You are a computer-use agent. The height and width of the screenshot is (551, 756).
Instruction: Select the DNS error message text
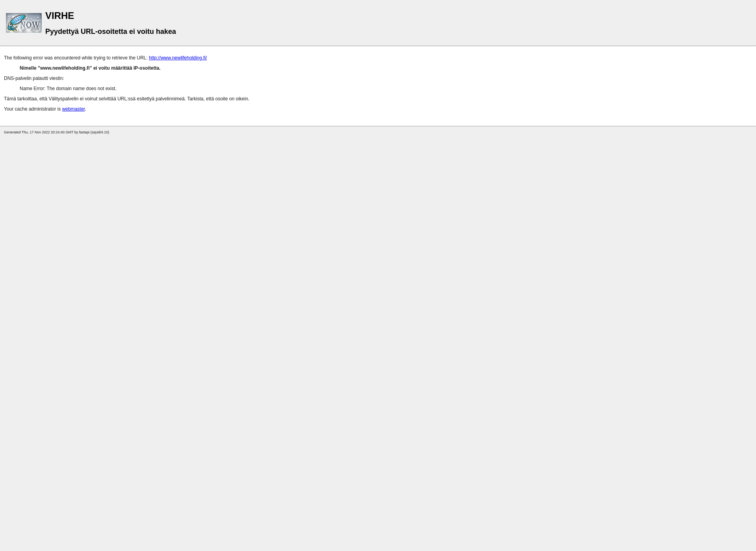(x=67, y=88)
